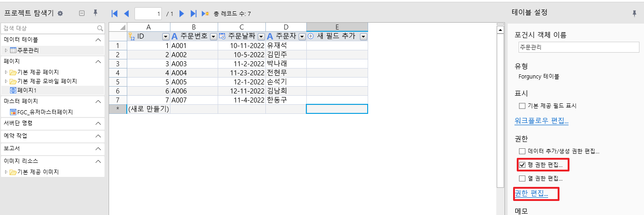Click the next page arrow
This screenshot has width=644, height=215.
pyautogui.click(x=182, y=14)
